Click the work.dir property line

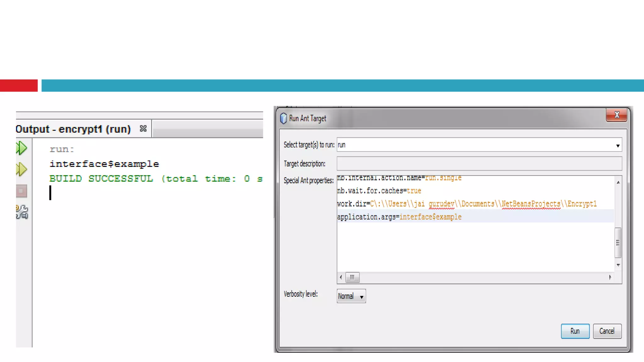(467, 204)
